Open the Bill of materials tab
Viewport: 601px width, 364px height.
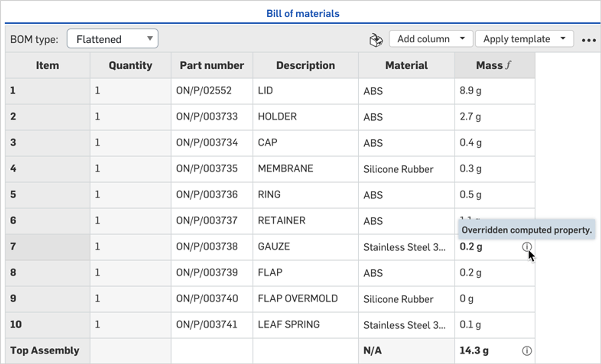(303, 14)
